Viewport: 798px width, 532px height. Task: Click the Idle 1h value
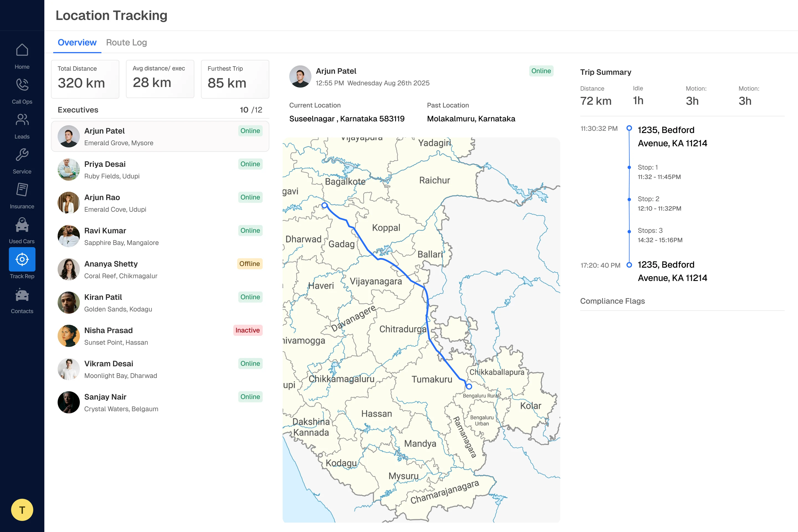[x=638, y=100]
